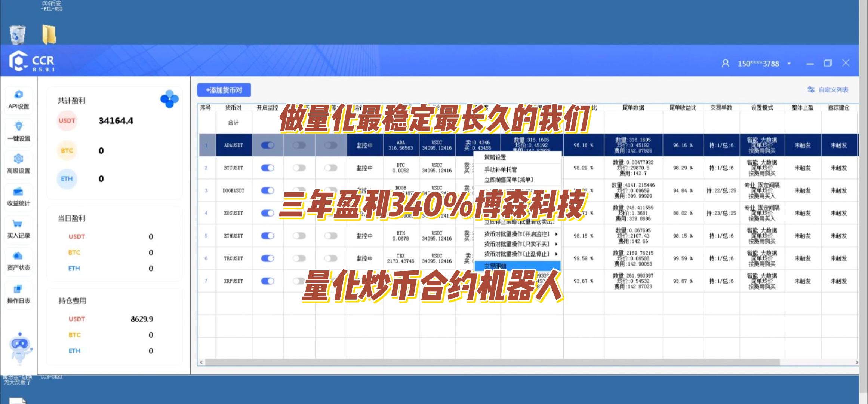Disable monitoring switch for ETHUSDT row
The width and height of the screenshot is (868, 404).
268,236
